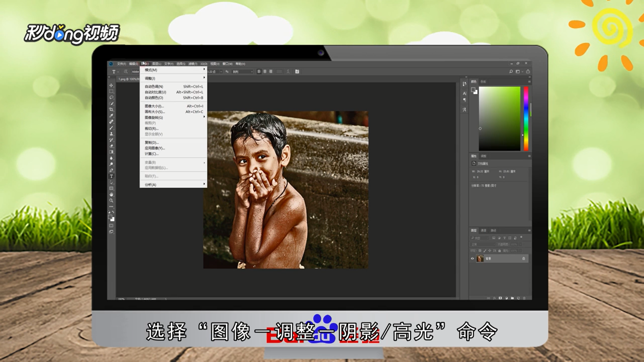Click the 背景 layer thumbnail
Viewport: 644px width, 362px height.
click(480, 258)
